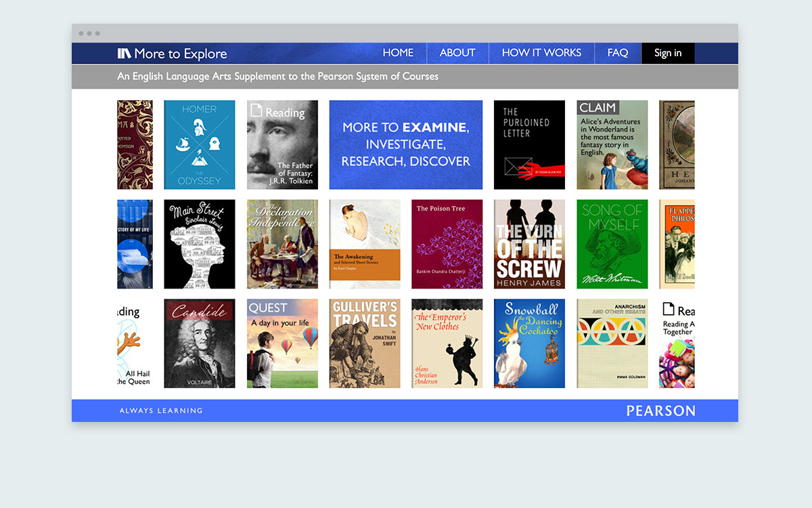Click the More to Examine blue banner
Image resolution: width=812 pixels, height=508 pixels.
406,145
